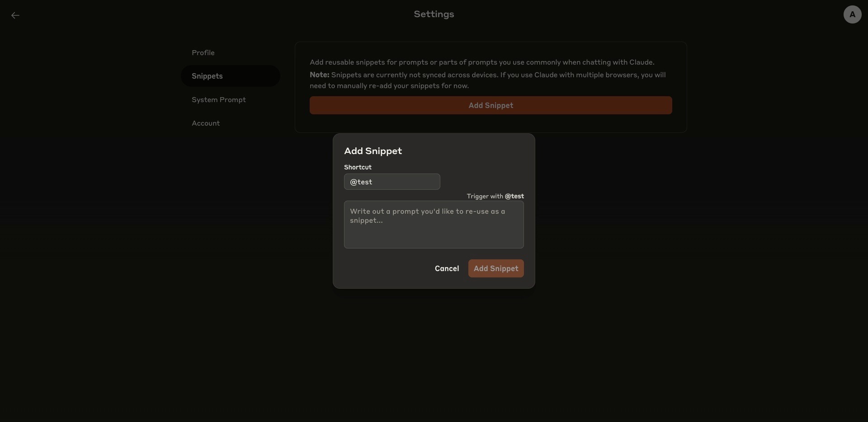Screen dimensions: 868x422
Task: Open the Profile settings section
Action: click(231, 53)
